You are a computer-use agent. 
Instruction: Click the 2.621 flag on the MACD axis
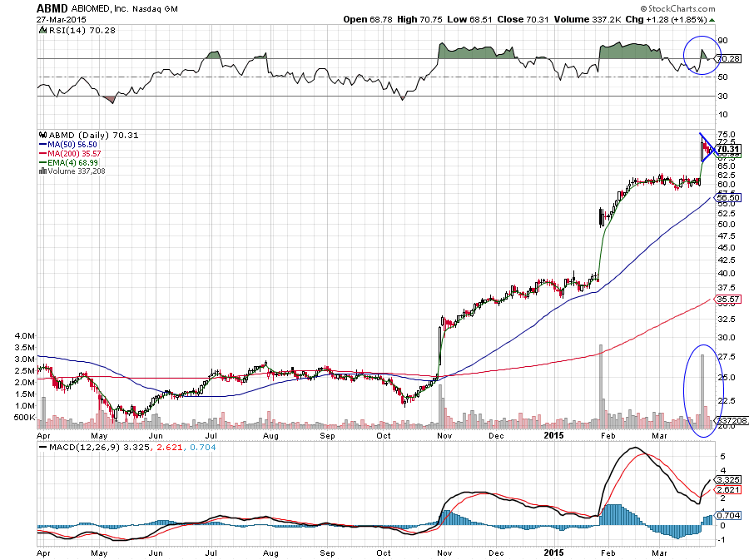coord(728,490)
